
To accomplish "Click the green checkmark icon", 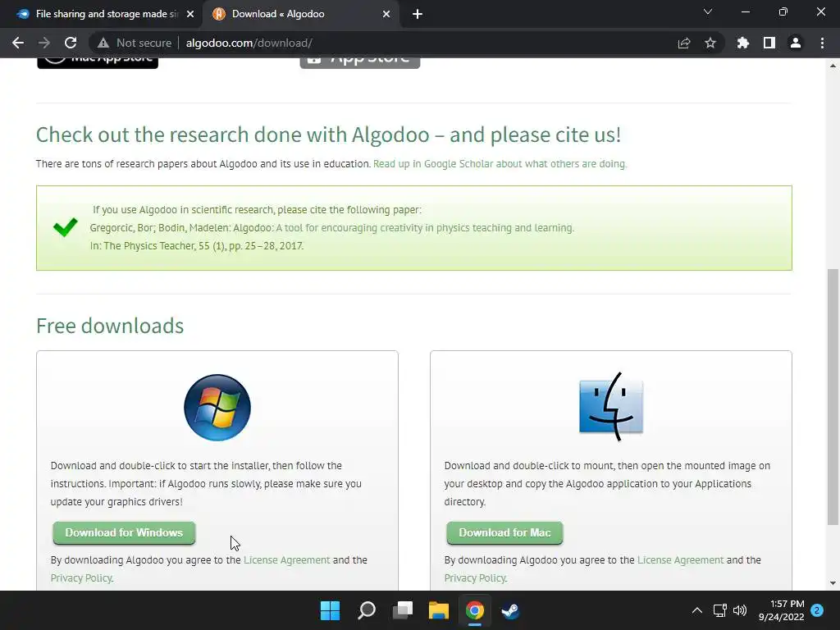I will 66,228.
